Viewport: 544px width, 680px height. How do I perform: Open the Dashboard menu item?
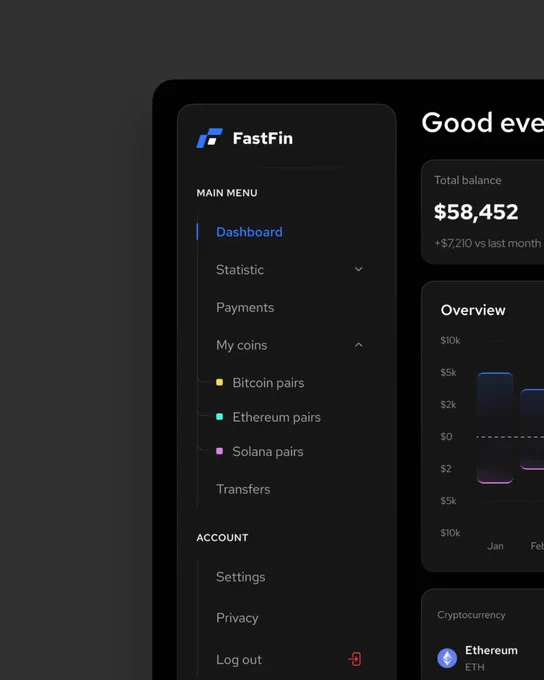pos(249,232)
